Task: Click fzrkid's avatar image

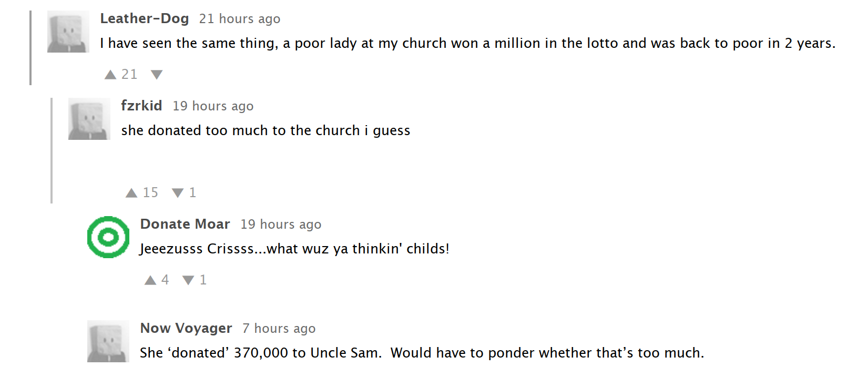Action: (89, 119)
